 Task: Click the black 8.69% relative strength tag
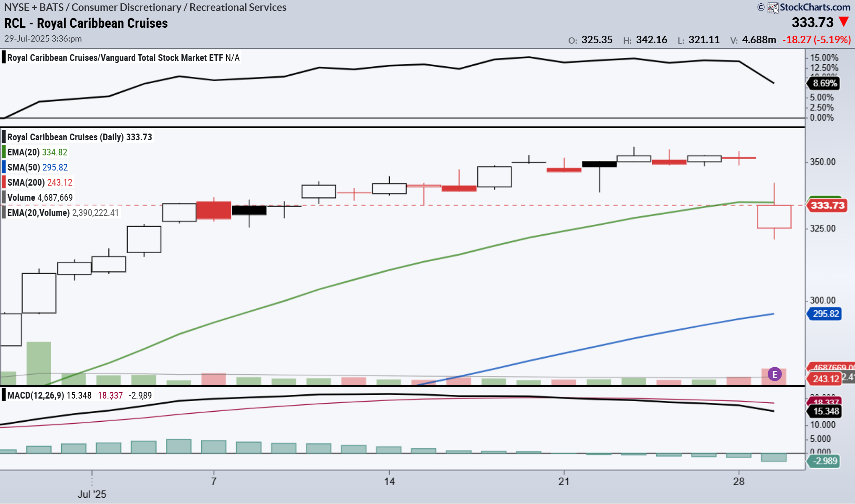tap(824, 83)
